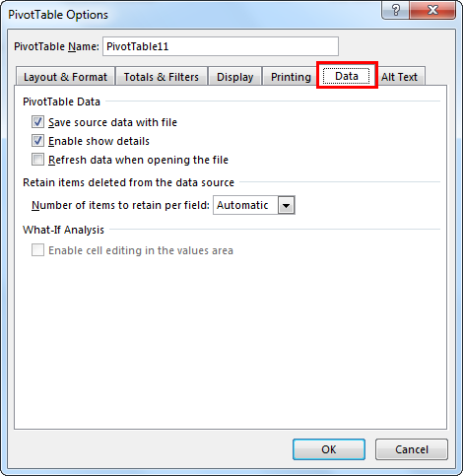Select the highlighted Data tab
The image size is (463, 476).
click(347, 76)
